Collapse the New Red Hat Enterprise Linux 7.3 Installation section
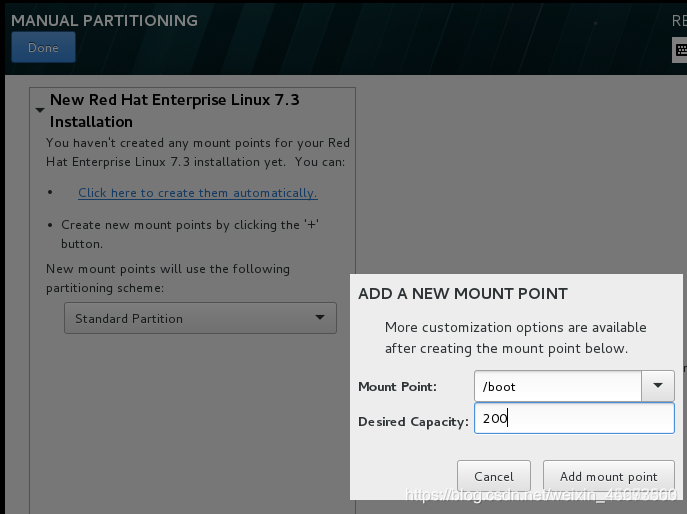 [40, 110]
